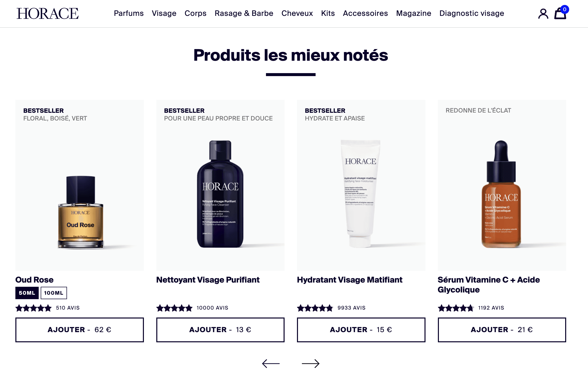Add Oud Rose for 62 € to cart
The width and height of the screenshot is (588, 376).
tap(80, 330)
